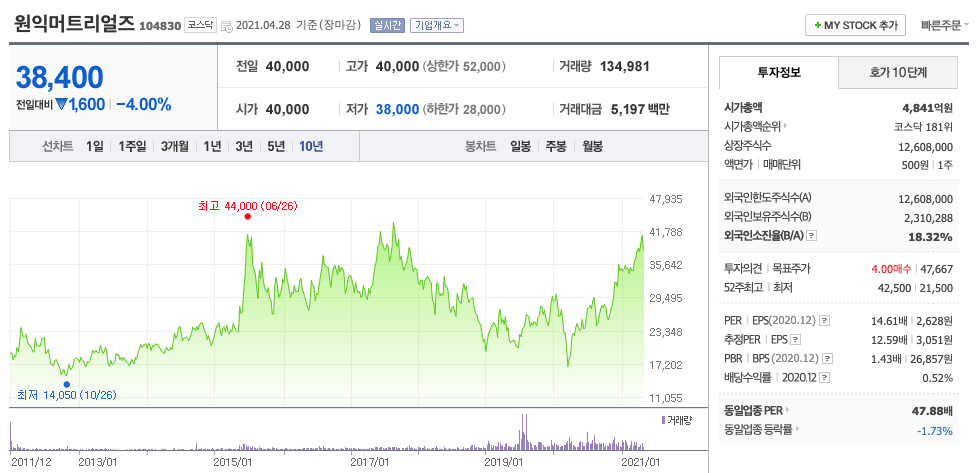This screenshot has width=978, height=473.
Task: Select the 3년 line chart period
Action: click(244, 147)
